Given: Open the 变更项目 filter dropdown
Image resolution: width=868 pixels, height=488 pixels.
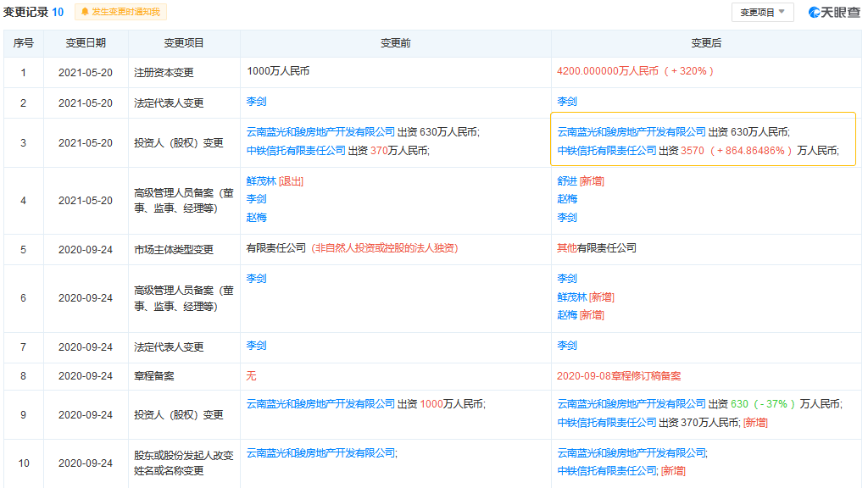Looking at the screenshot, I should [x=762, y=12].
